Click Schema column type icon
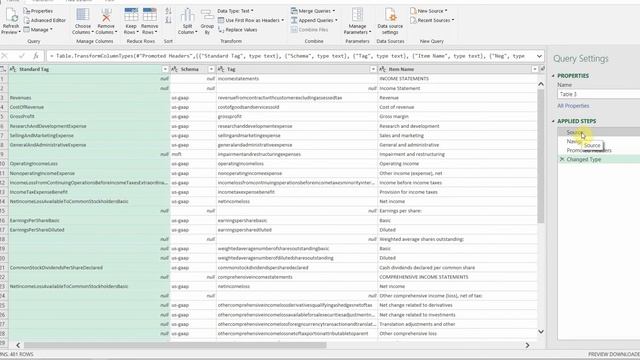Image resolution: width=640 pixels, height=360 pixels. tap(175, 69)
